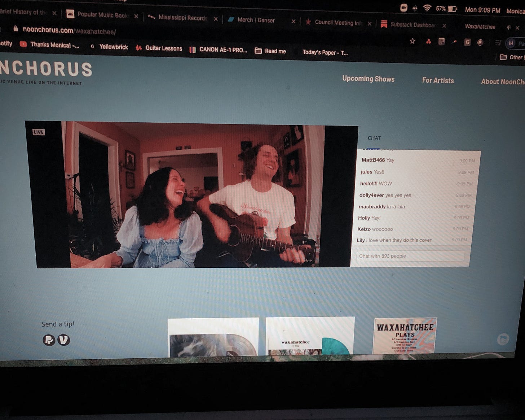Open the Wi-Fi menu bar icon

tap(427, 8)
